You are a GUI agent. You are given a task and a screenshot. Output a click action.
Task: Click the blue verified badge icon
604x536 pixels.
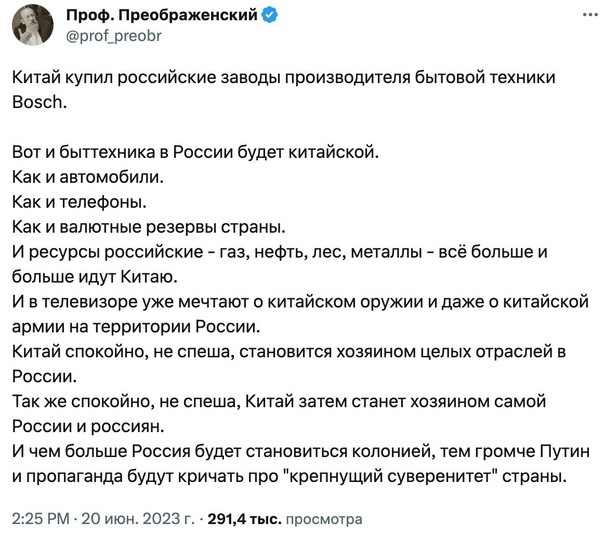[270, 15]
